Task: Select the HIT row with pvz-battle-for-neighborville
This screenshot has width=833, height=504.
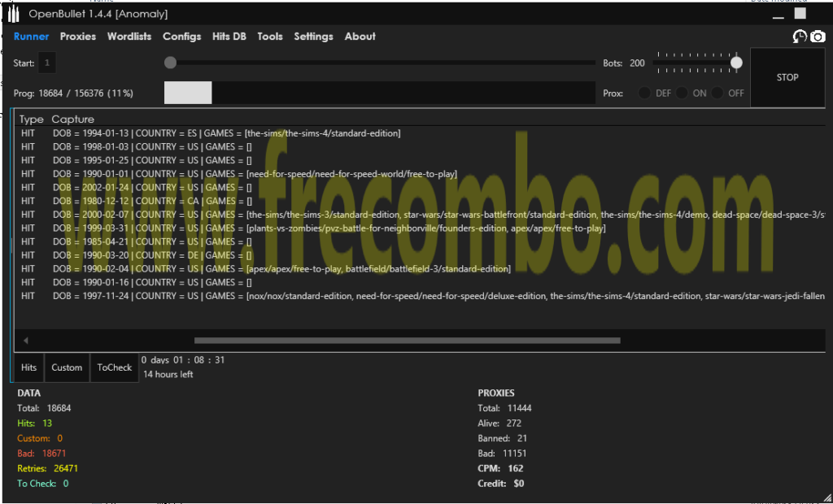Action: point(420,228)
